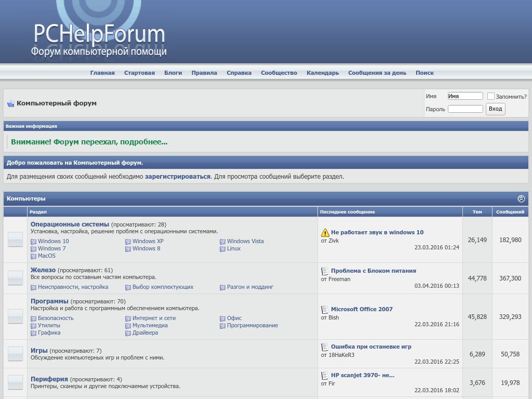Click the subforum icon beside Выбор комплектующих

click(x=128, y=287)
